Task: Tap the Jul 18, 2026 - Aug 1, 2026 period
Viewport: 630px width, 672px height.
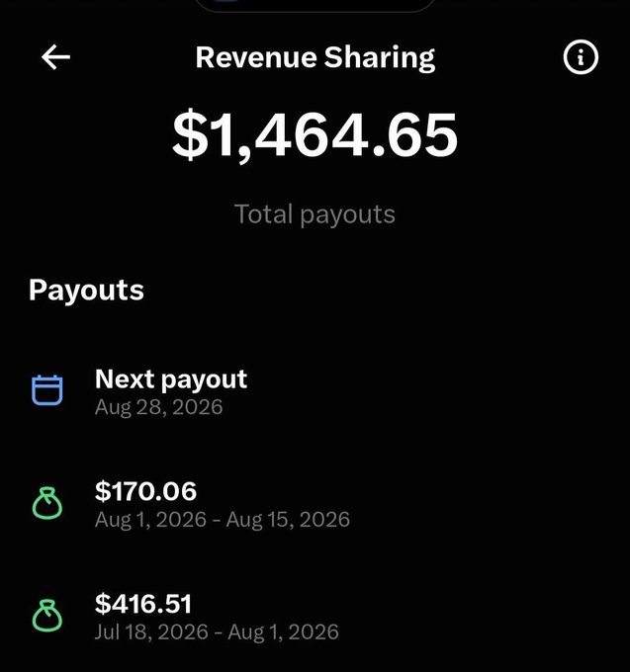Action: 217,632
